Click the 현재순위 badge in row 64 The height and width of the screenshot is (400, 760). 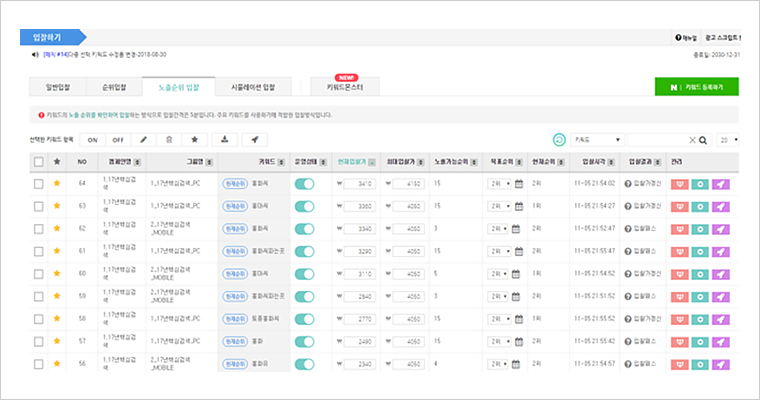(235, 184)
